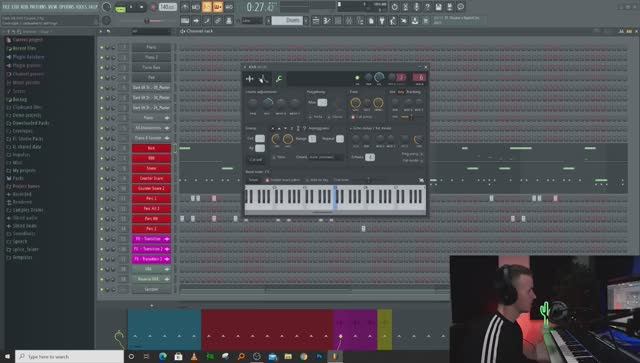Open the OPTIONS menu
This screenshot has height=363, width=640.
68,7
